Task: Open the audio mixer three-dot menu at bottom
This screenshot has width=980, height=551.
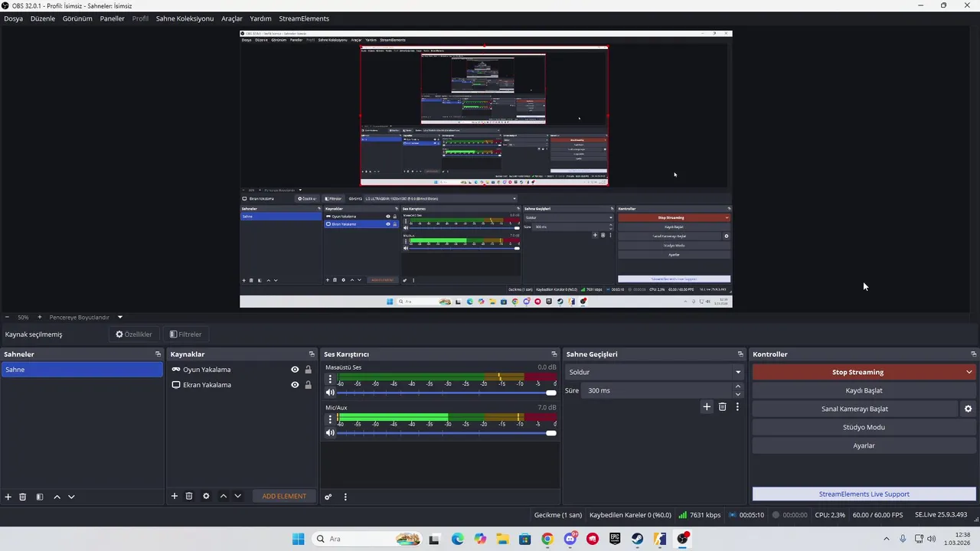Action: coord(345,497)
